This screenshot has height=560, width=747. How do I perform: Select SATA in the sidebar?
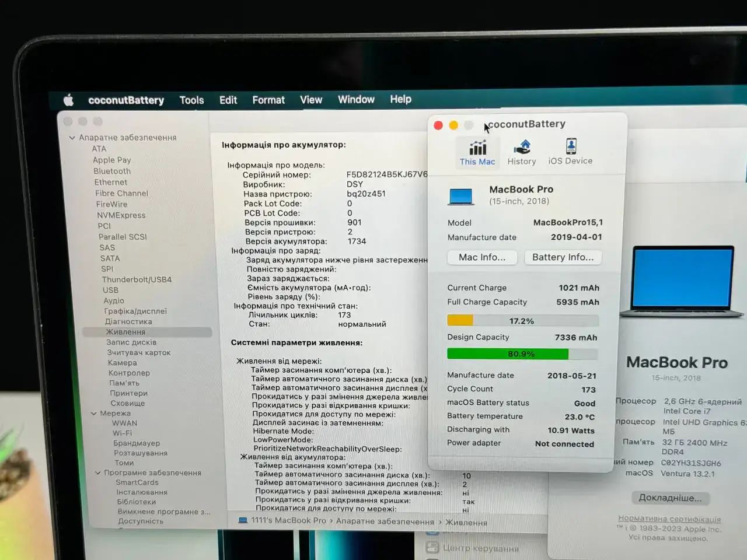[110, 258]
